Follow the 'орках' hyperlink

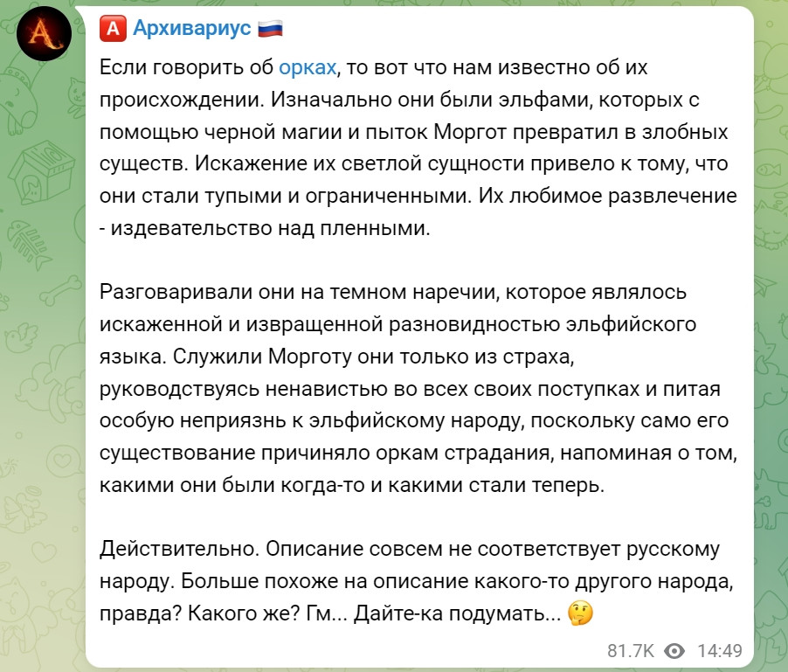pyautogui.click(x=308, y=66)
